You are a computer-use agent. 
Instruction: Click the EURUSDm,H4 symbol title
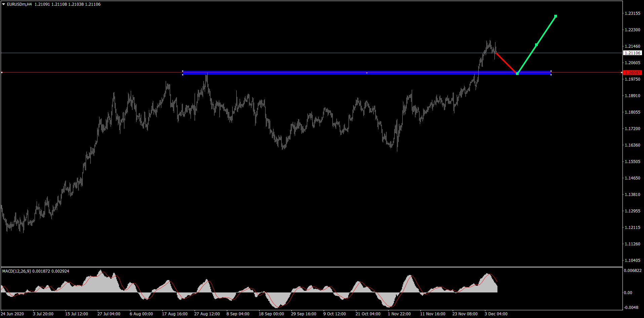click(x=19, y=4)
